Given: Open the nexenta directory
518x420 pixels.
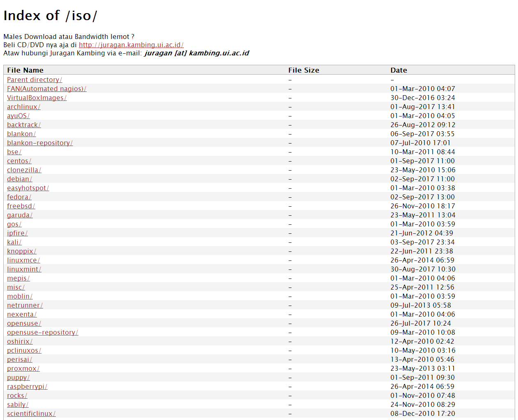Looking at the screenshot, I should pos(22,314).
